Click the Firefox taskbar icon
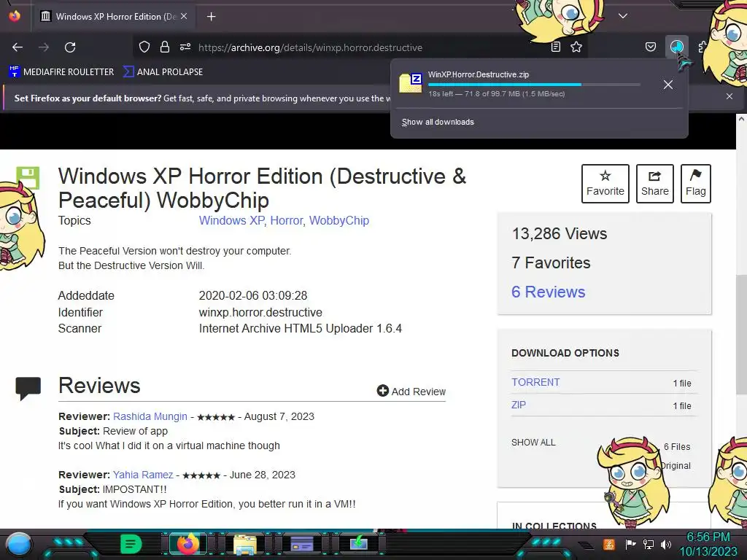This screenshot has width=747, height=560. pos(187,544)
